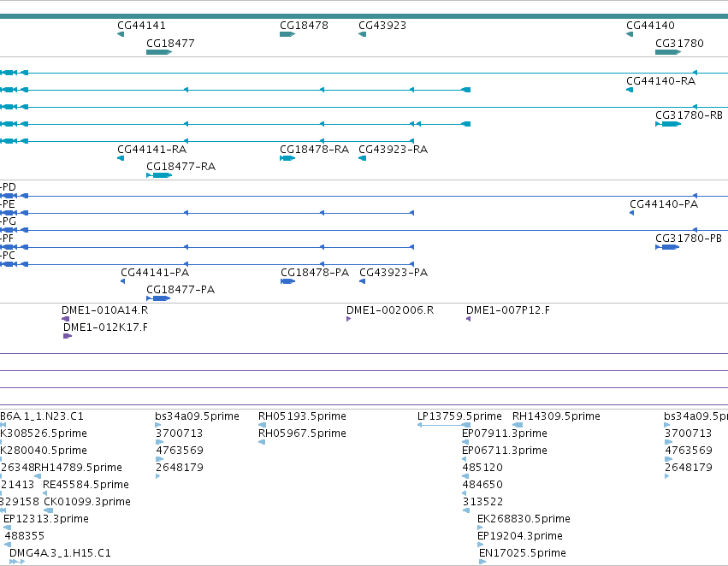Select the -PD protein isoform label
Image resolution: width=728 pixels, height=566 pixels.
[x=8, y=187]
